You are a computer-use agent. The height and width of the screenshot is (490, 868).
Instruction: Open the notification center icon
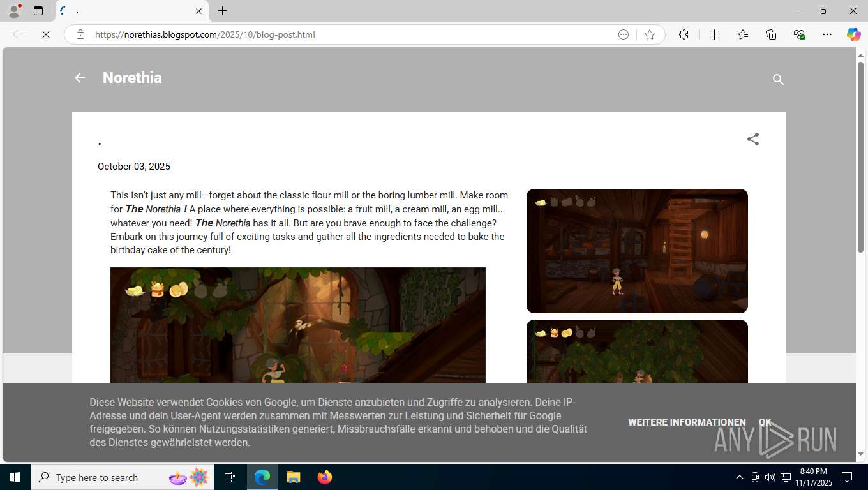[847, 477]
